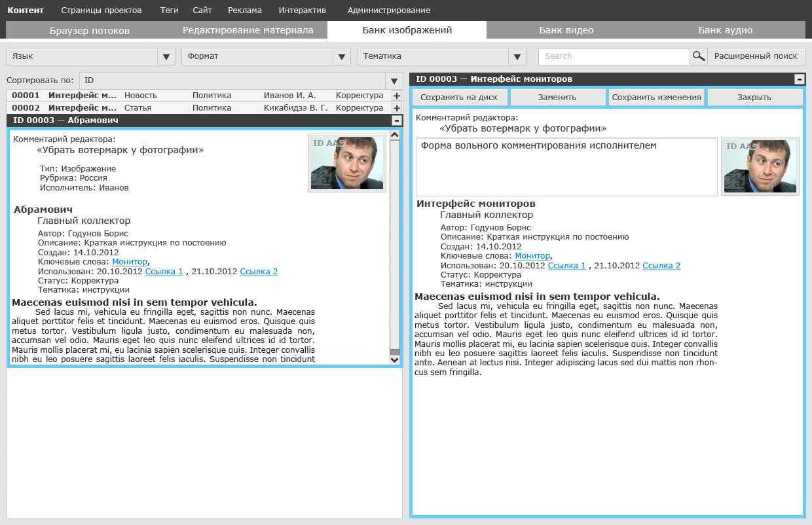Select row ID 00001 in the list
The height and width of the screenshot is (525, 812).
coord(205,96)
